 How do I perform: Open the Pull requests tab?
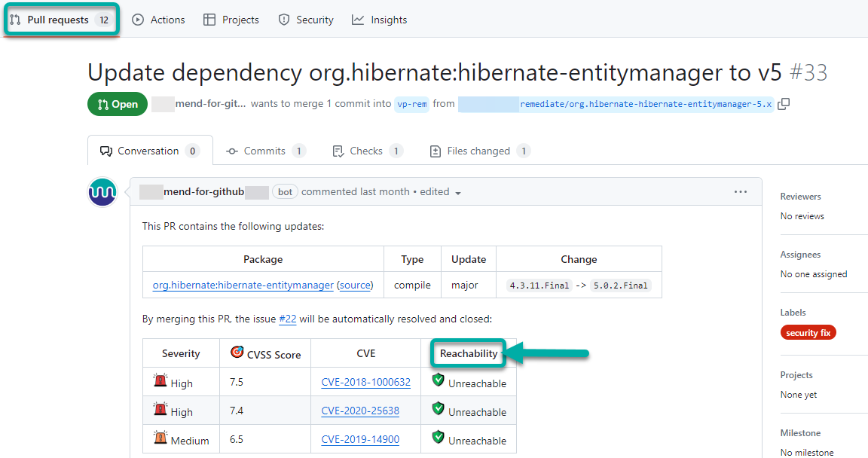pyautogui.click(x=60, y=20)
